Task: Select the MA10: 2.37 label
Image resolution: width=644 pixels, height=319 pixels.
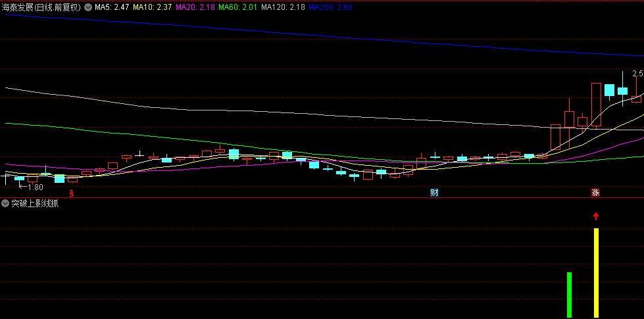Action: pos(153,7)
